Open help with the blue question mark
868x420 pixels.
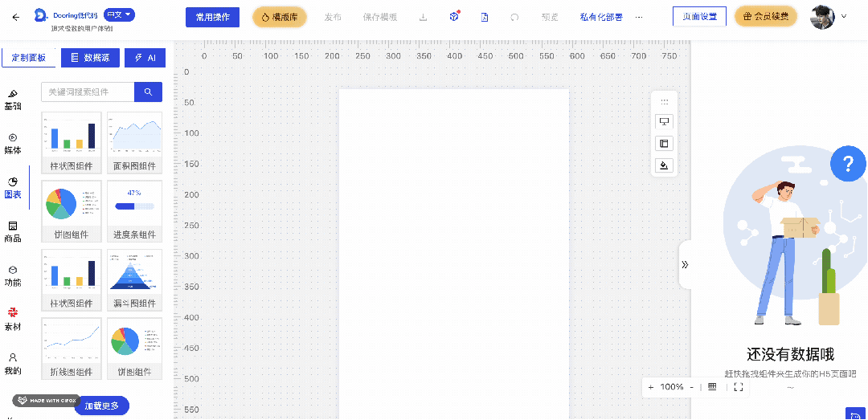coord(848,165)
